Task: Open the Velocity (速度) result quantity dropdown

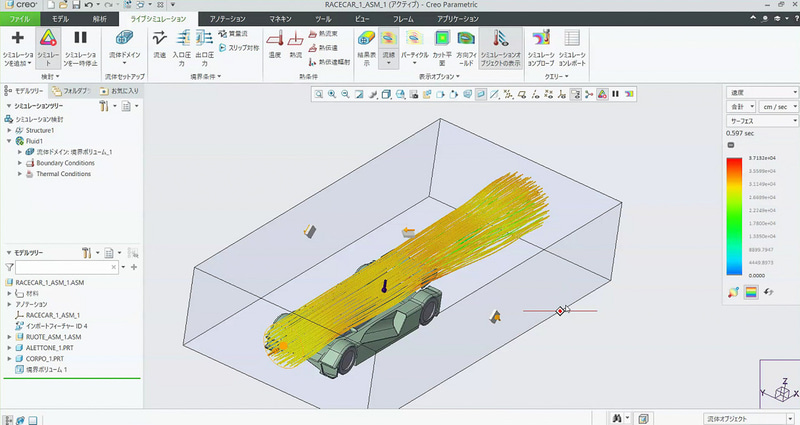Action: click(763, 92)
